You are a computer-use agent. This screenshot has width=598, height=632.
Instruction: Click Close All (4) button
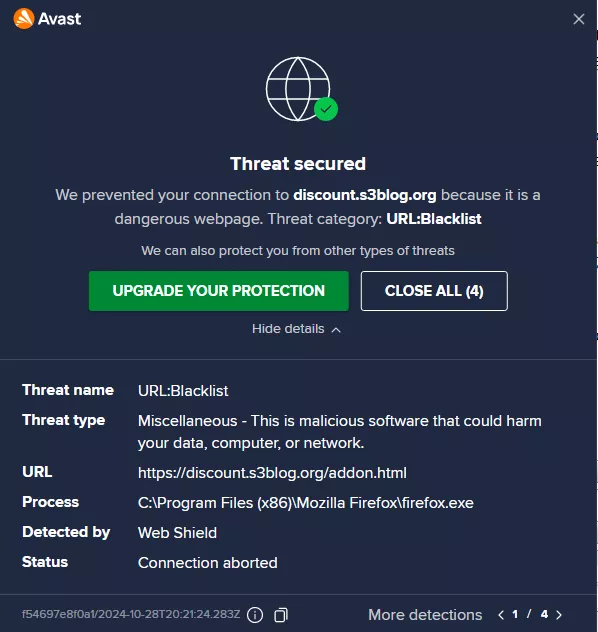tap(434, 291)
